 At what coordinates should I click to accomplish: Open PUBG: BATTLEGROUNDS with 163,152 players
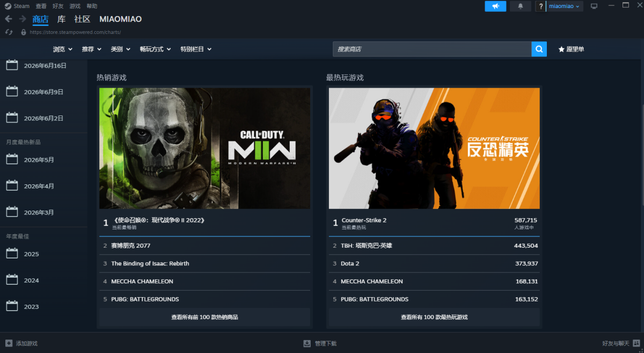434,299
